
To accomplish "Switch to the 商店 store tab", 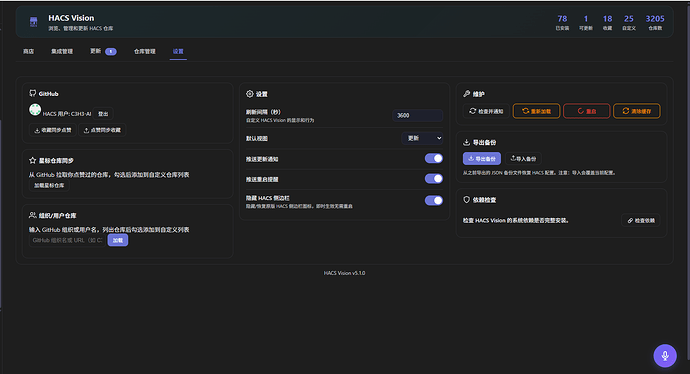I will coord(29,51).
